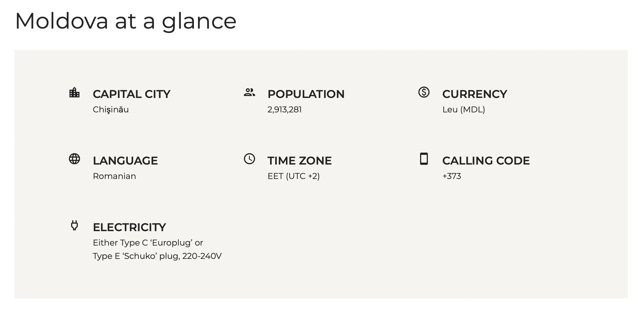Click the time zone clock icon

pos(249,159)
